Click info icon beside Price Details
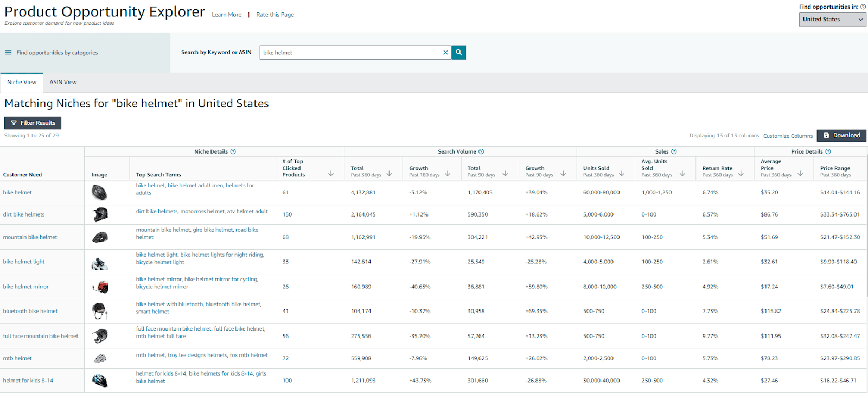 (x=828, y=151)
